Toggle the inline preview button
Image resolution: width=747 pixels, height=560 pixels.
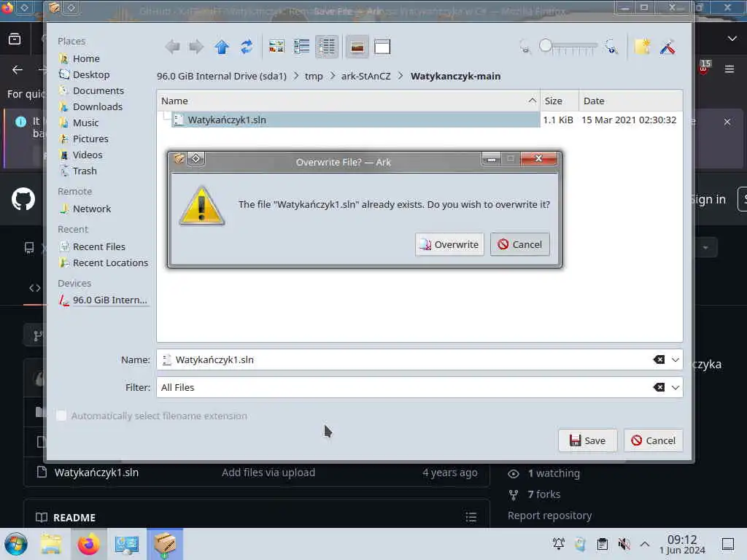357,47
